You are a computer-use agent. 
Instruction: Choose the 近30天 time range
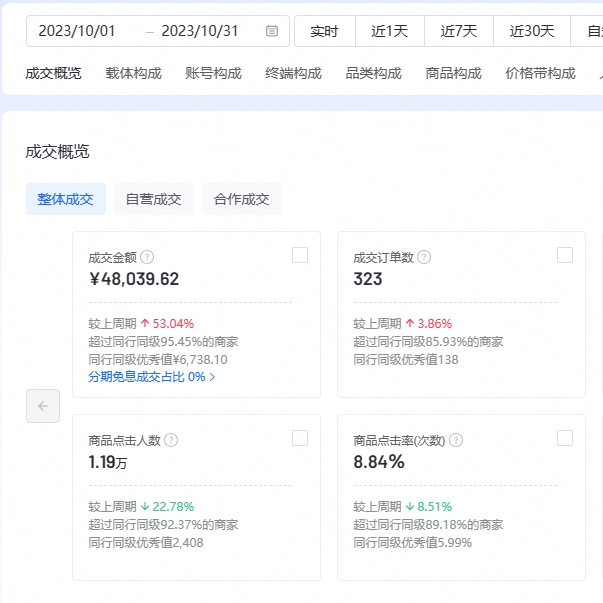[x=532, y=31]
